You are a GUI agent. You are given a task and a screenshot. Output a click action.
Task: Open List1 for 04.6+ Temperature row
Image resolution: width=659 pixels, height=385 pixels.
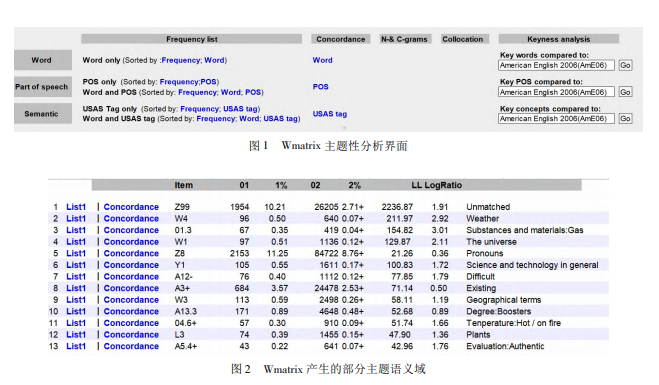click(76, 323)
